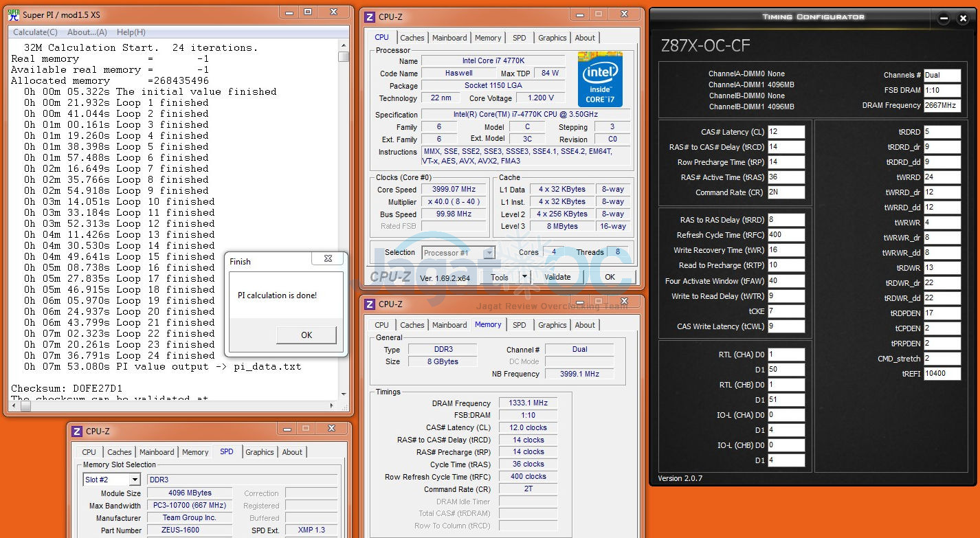Open the Help(H) menu in Super PI
980x538 pixels.
click(131, 32)
